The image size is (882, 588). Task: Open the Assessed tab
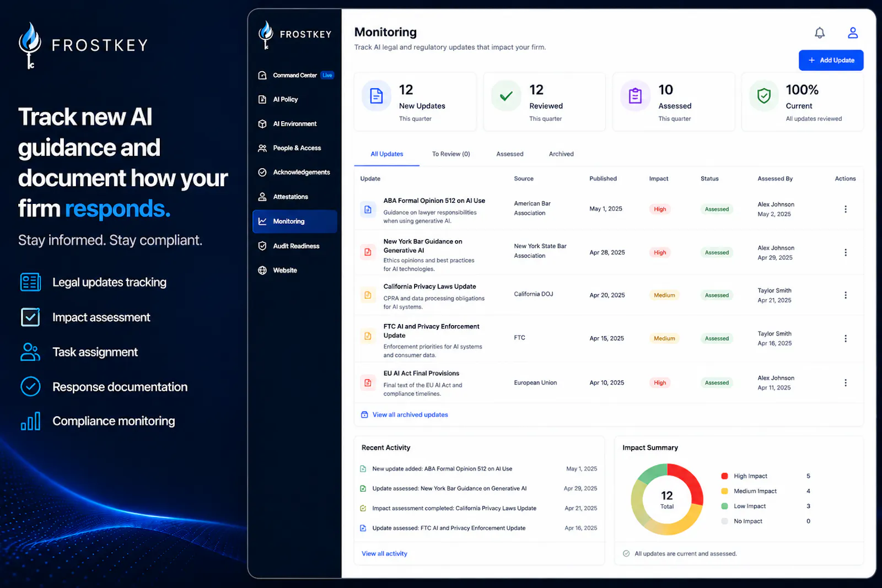[x=510, y=154]
